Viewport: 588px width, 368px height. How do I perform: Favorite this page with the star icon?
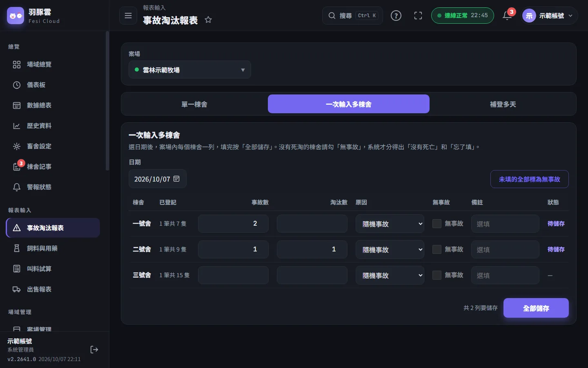click(208, 20)
